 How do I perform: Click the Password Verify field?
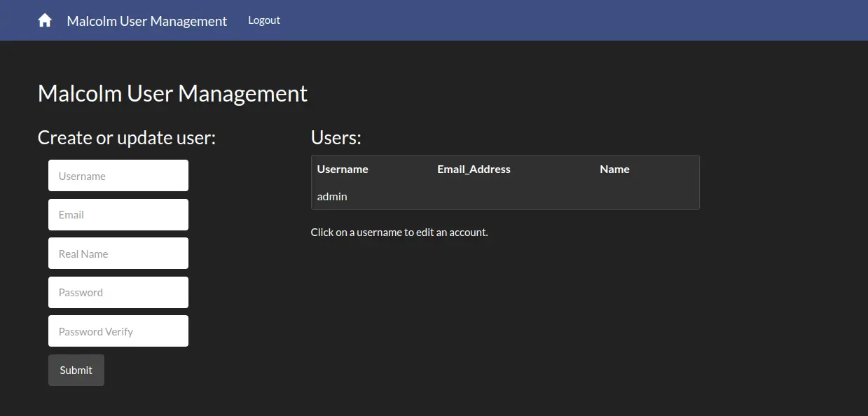pyautogui.click(x=118, y=331)
